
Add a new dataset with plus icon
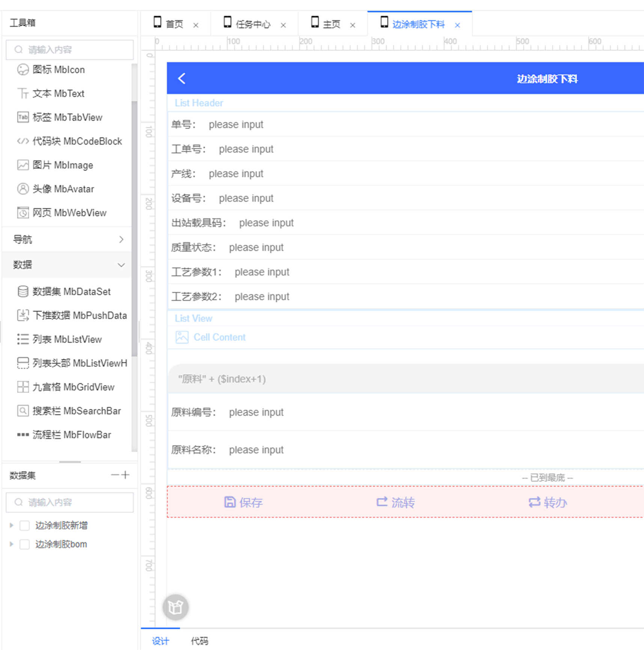tap(126, 475)
